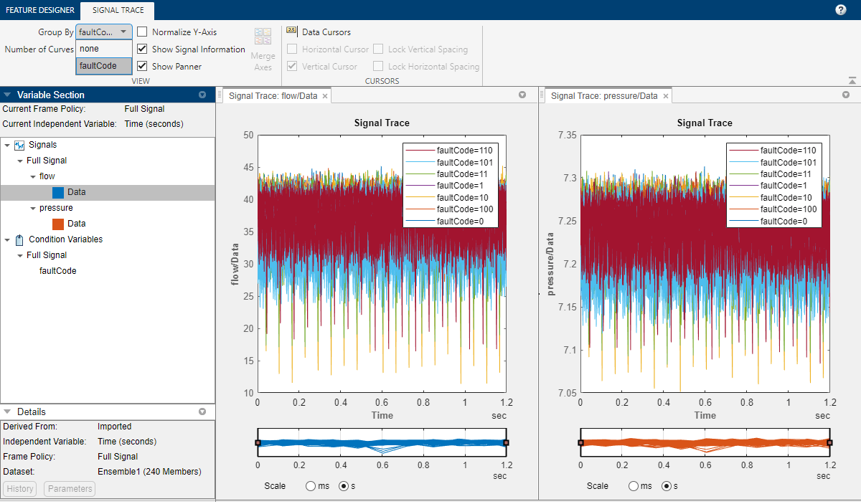Click the History button

coord(21,489)
